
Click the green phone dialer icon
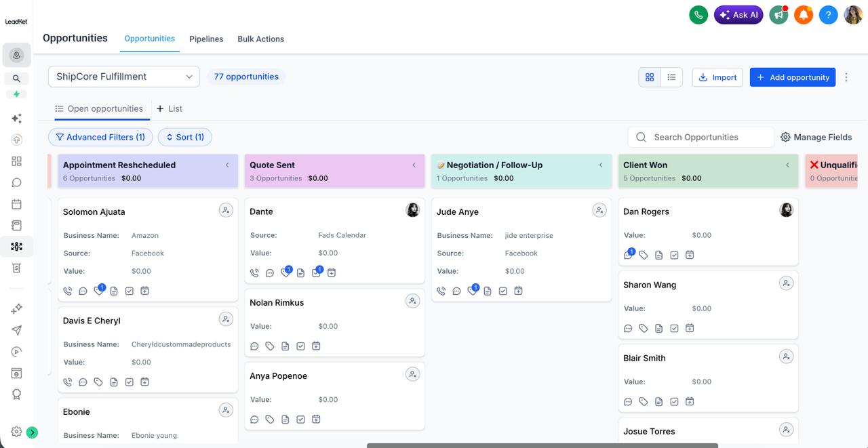(x=698, y=14)
